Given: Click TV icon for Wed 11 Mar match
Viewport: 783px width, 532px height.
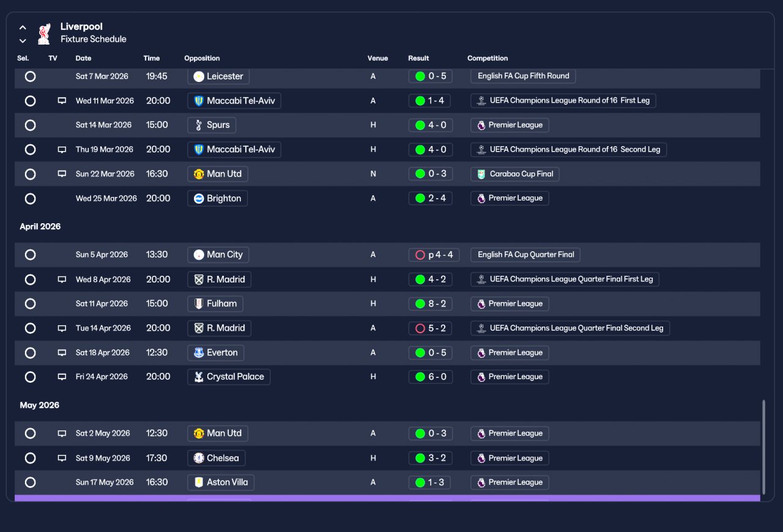Looking at the screenshot, I should click(62, 101).
